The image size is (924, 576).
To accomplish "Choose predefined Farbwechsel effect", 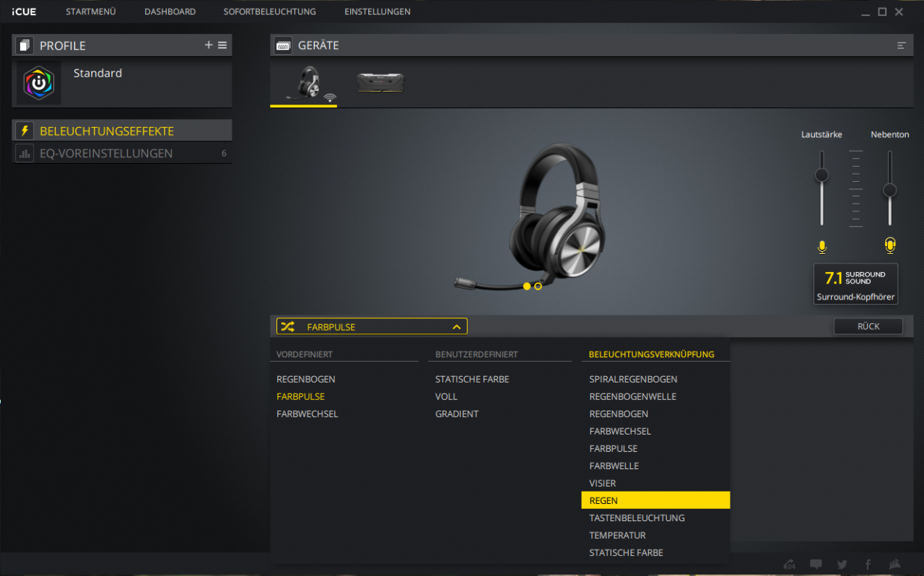I will tap(308, 414).
